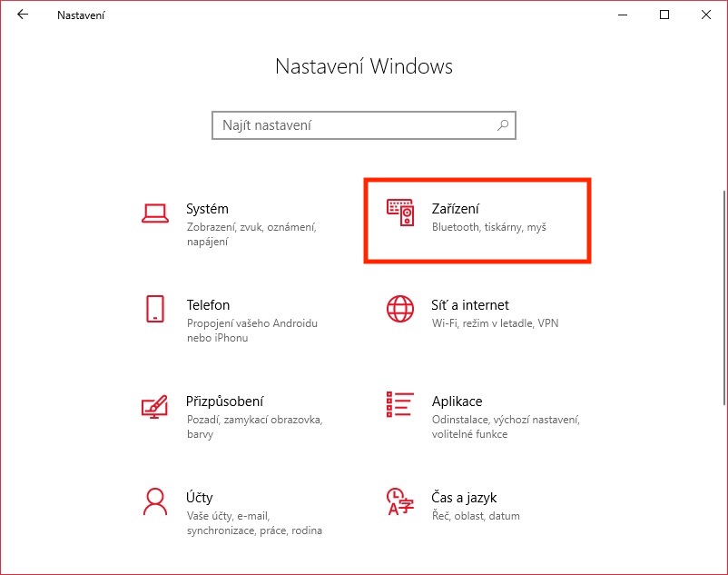Click the Účty person icon

pos(155,501)
